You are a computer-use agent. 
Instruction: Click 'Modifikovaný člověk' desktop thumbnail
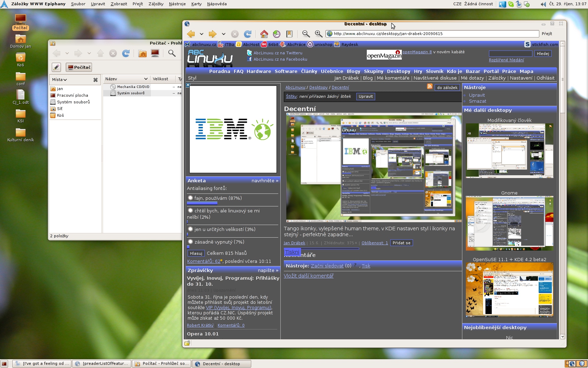click(509, 151)
